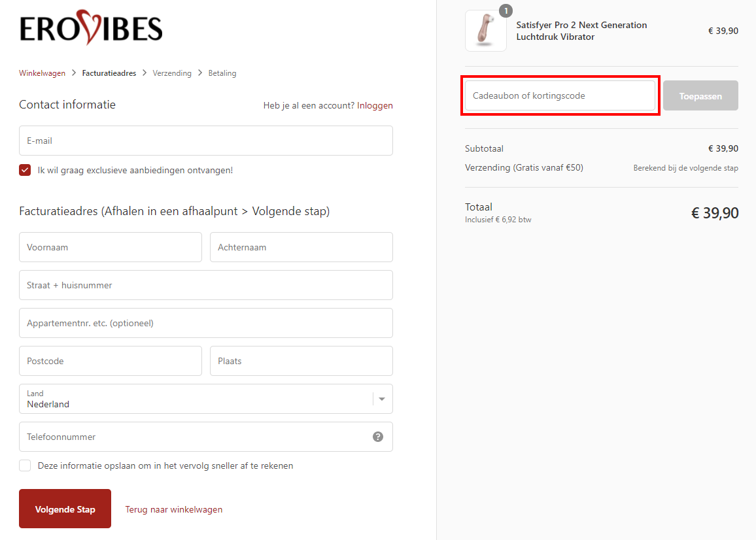
Task: Click the chevron after Verzending breadcrumb
Action: (200, 73)
